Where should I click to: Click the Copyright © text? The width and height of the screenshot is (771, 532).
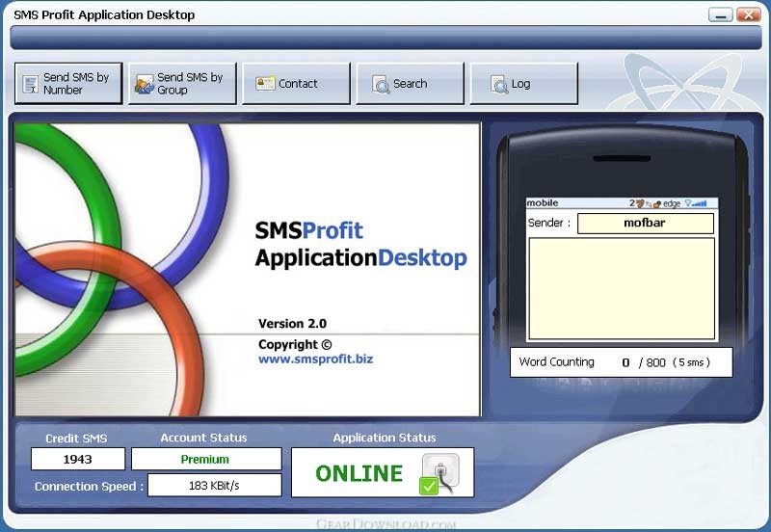pyautogui.click(x=295, y=344)
